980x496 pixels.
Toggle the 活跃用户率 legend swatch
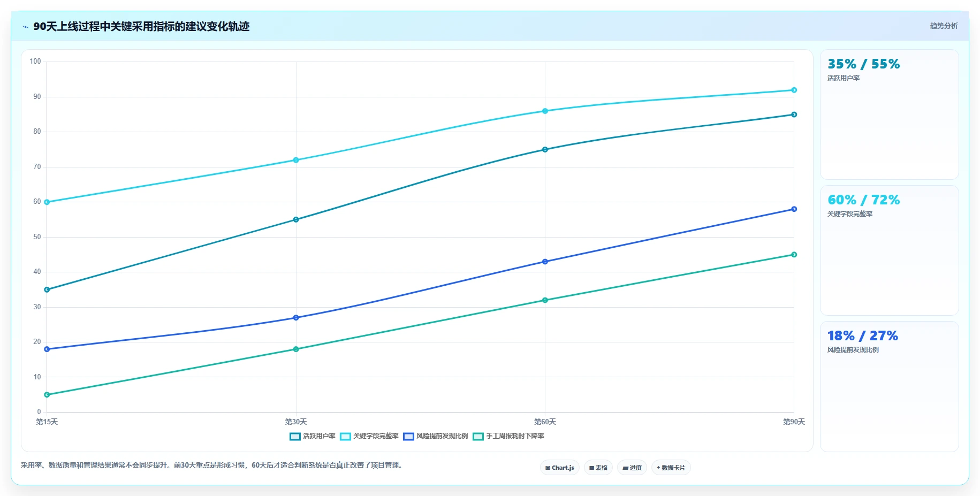[x=295, y=437]
